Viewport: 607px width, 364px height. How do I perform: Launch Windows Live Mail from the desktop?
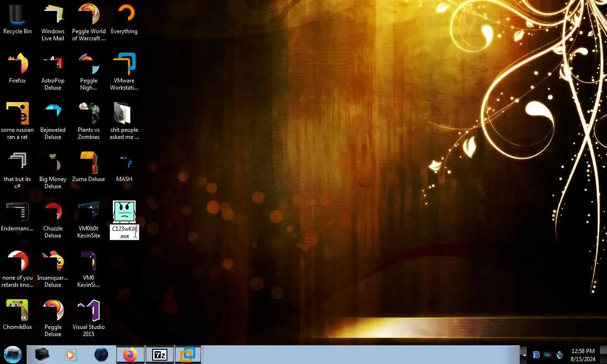[53, 23]
